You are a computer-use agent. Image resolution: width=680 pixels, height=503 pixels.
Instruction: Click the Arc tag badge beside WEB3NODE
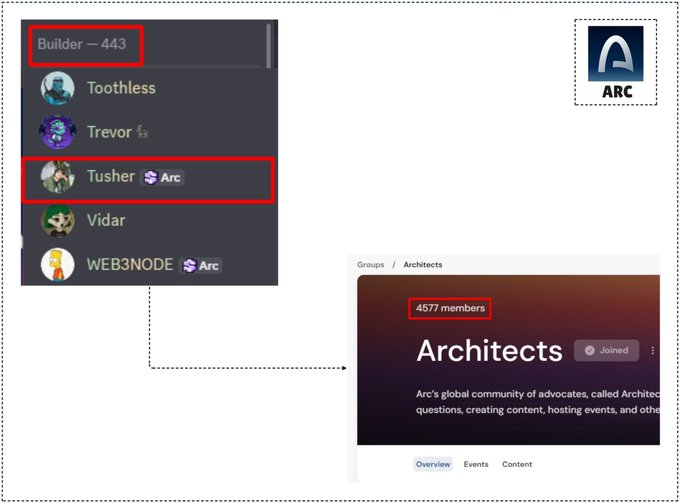point(201,265)
